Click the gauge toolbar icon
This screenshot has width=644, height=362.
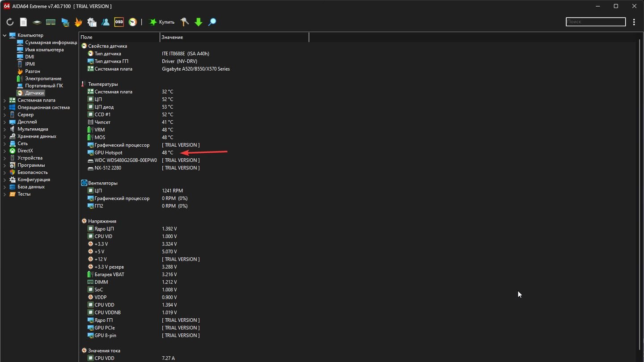pyautogui.click(x=133, y=22)
